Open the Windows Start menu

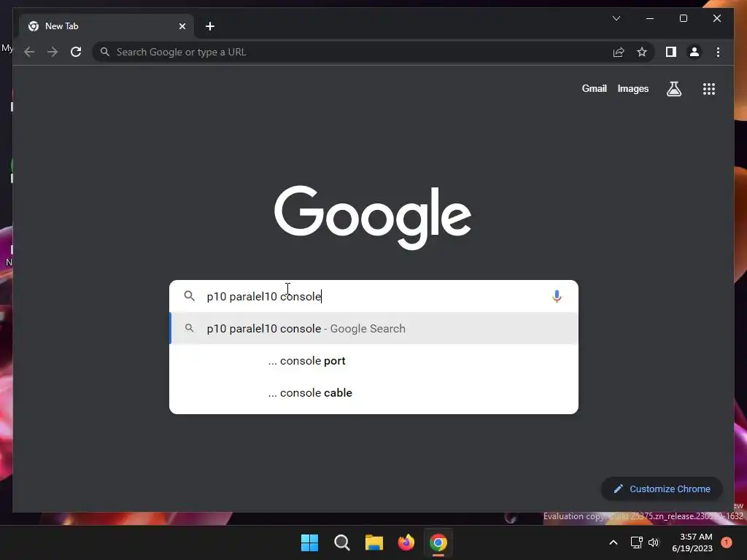click(x=309, y=542)
